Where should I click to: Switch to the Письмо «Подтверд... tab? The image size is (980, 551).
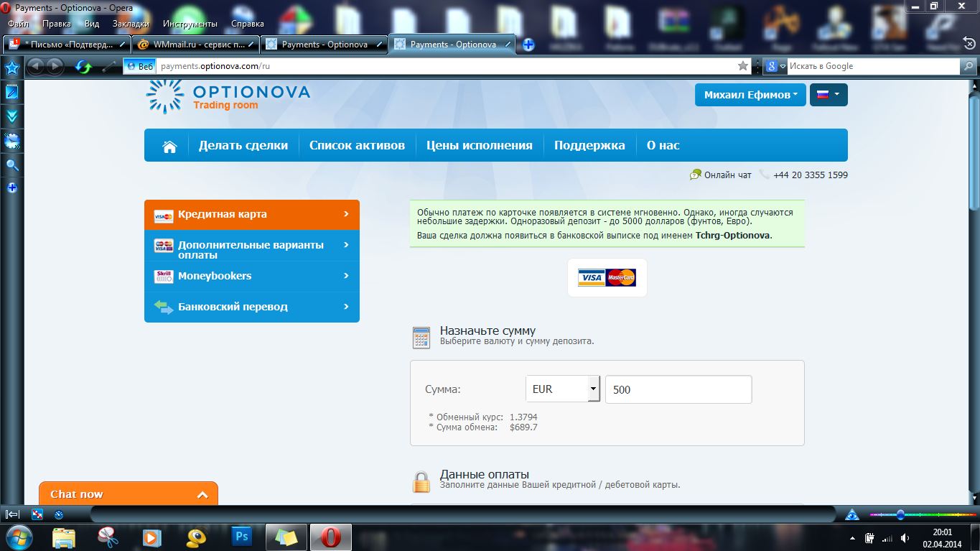66,45
